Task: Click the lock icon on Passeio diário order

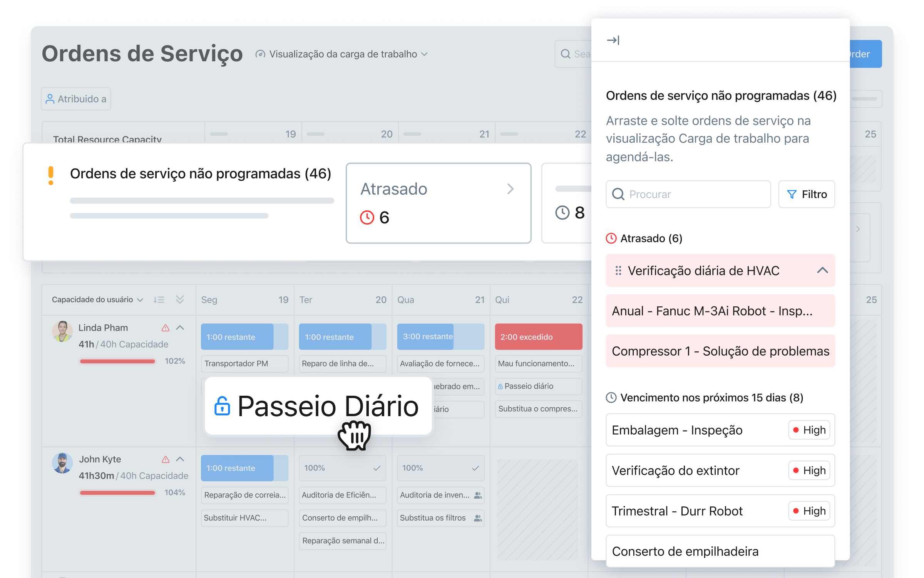Action: click(x=500, y=386)
